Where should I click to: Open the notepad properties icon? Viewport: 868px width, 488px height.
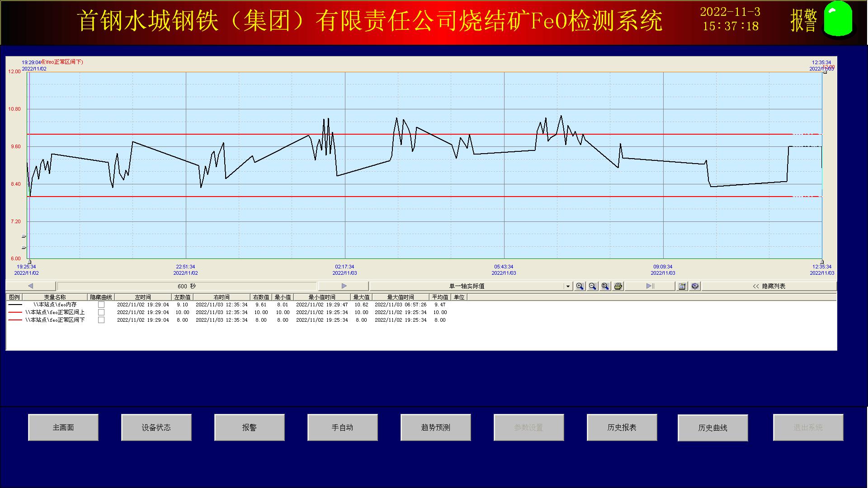tap(682, 286)
